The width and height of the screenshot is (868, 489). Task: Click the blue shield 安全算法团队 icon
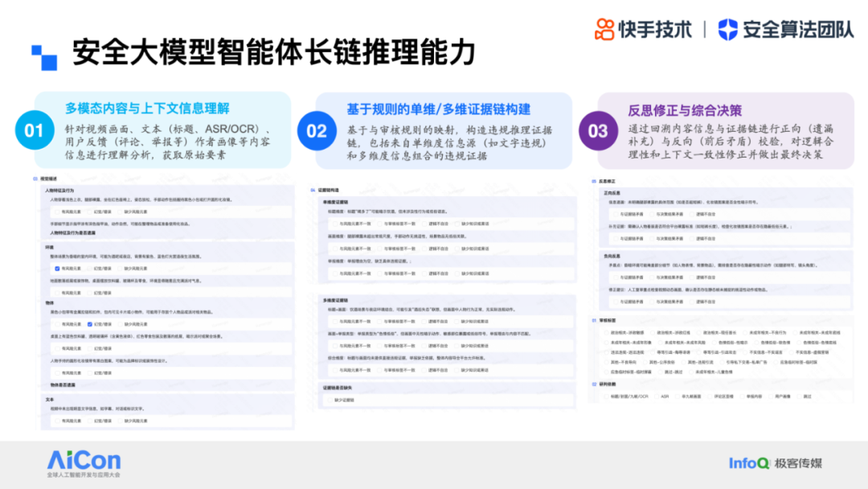[728, 29]
